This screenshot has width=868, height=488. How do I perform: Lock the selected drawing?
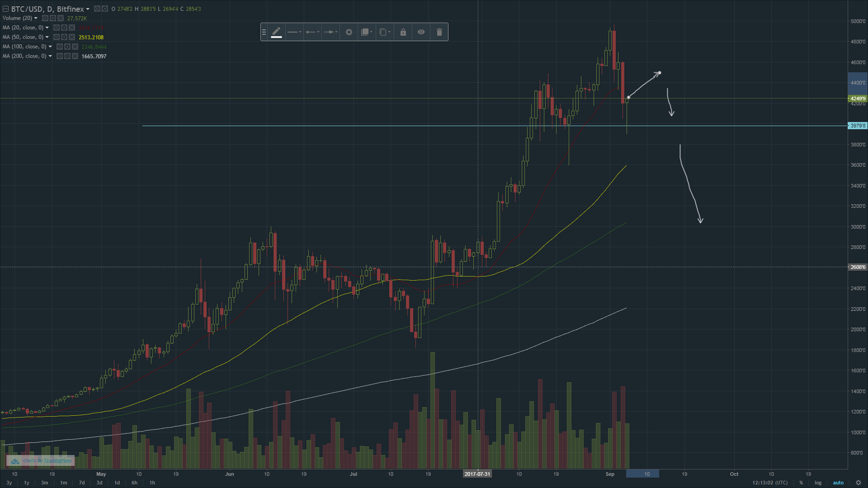(403, 32)
